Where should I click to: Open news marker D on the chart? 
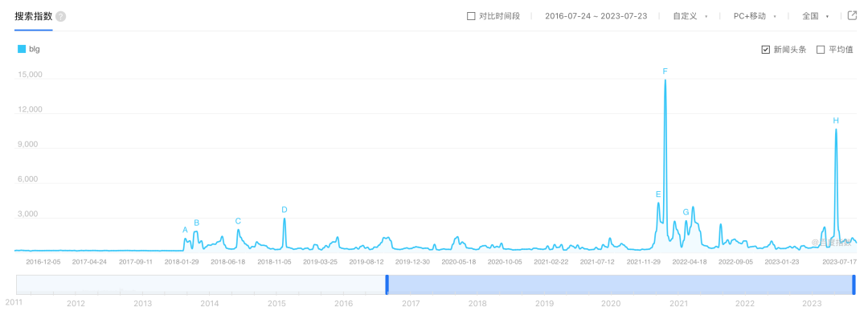(285, 210)
